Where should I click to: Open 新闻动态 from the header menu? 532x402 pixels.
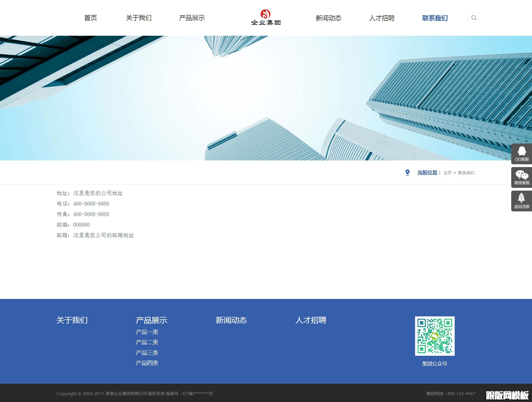tap(328, 18)
